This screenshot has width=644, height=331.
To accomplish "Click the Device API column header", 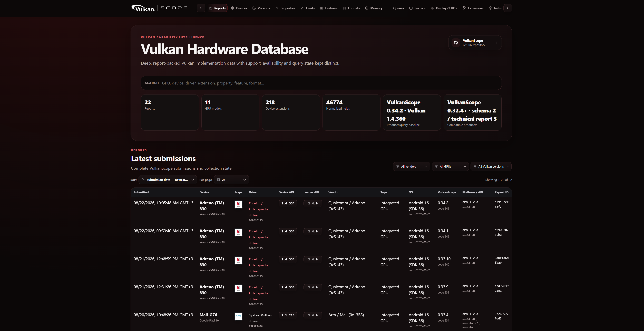I will point(286,192).
